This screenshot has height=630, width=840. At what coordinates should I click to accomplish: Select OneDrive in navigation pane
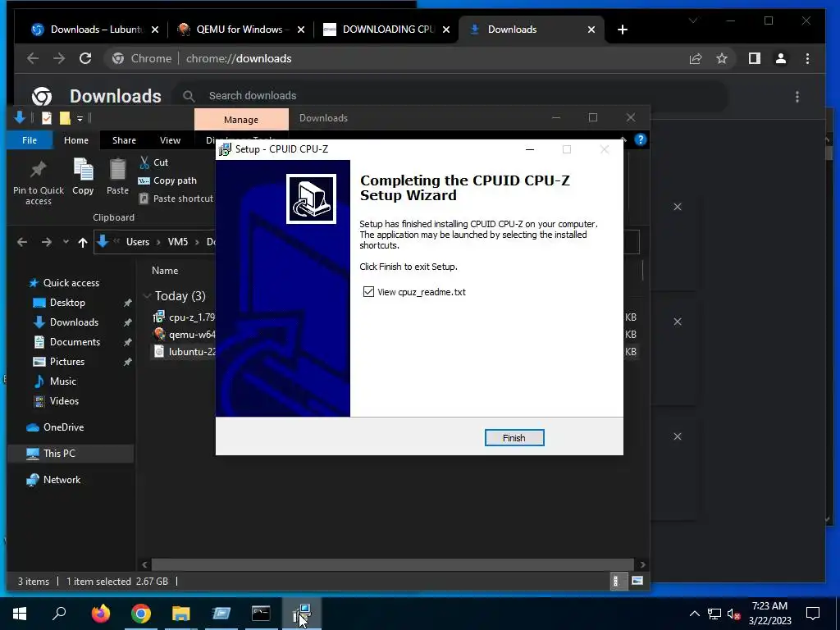click(x=62, y=427)
